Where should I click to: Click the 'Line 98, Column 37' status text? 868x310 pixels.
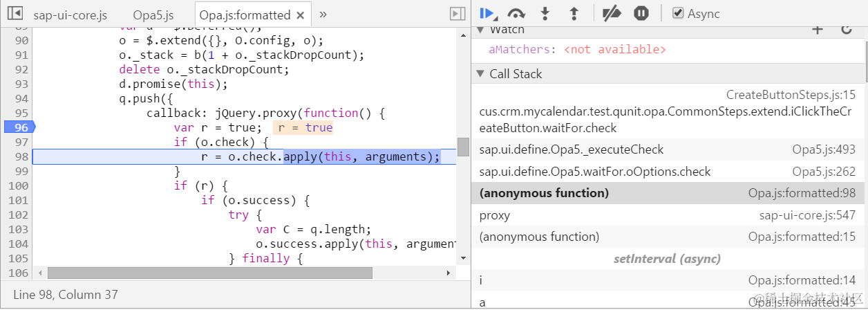(x=66, y=295)
